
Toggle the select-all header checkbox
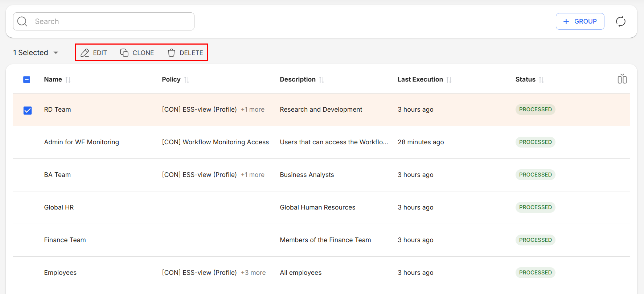pos(27,80)
